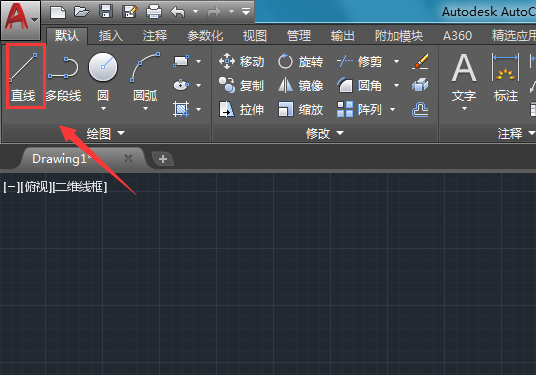
Task: Click the 移动 move tool
Action: (242, 62)
